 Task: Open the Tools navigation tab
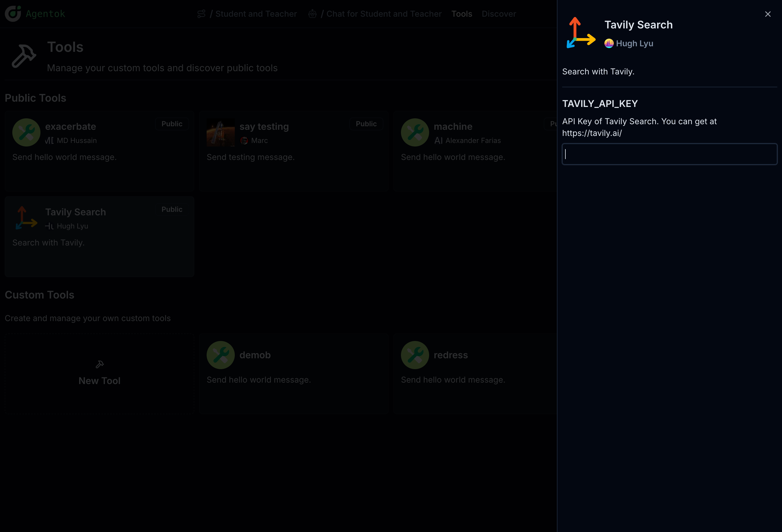(x=462, y=14)
